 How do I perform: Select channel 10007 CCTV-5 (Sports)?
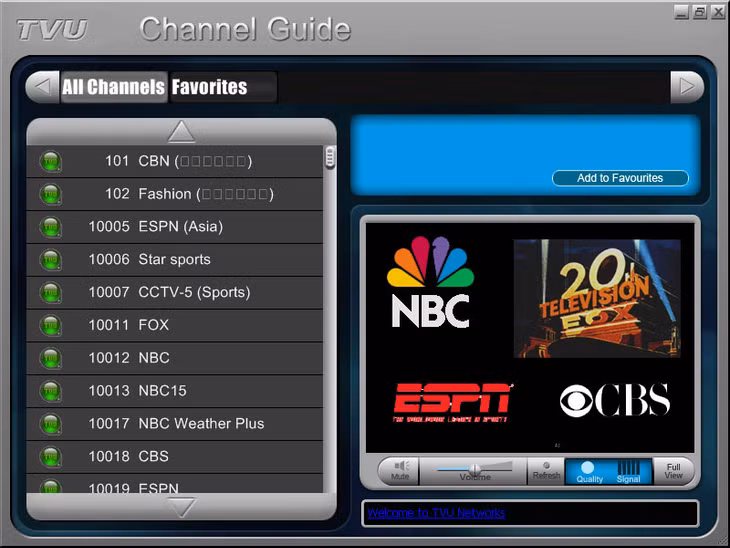click(175, 293)
